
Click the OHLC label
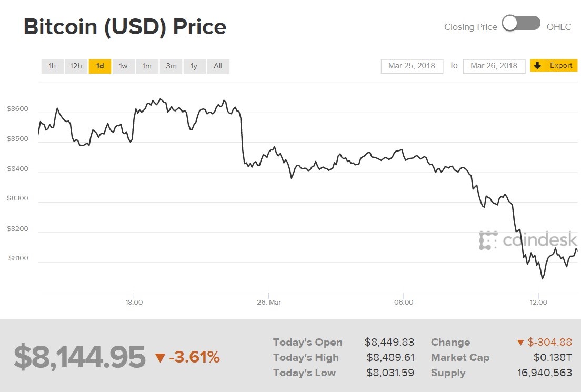pos(558,27)
